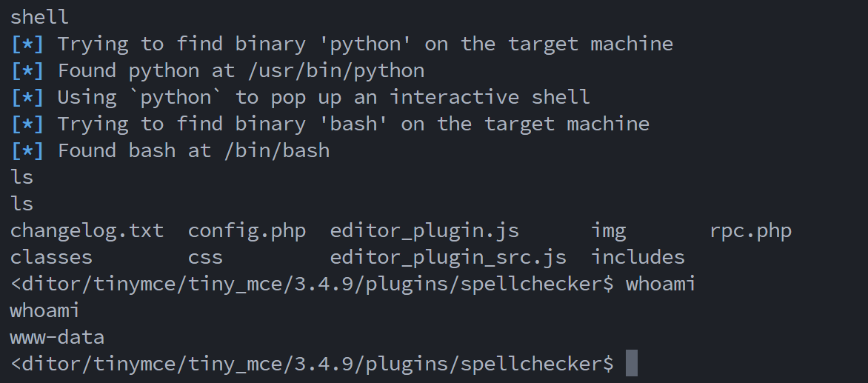Select rpc.php in the directory listing
Image resolution: width=868 pixels, height=383 pixels.
[750, 230]
